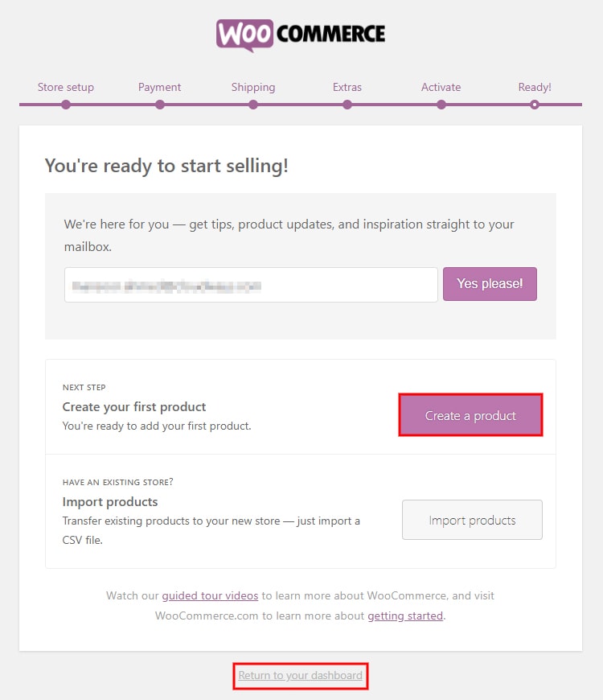Click the Ready! progress dot marker
The image size is (603, 700).
click(535, 105)
